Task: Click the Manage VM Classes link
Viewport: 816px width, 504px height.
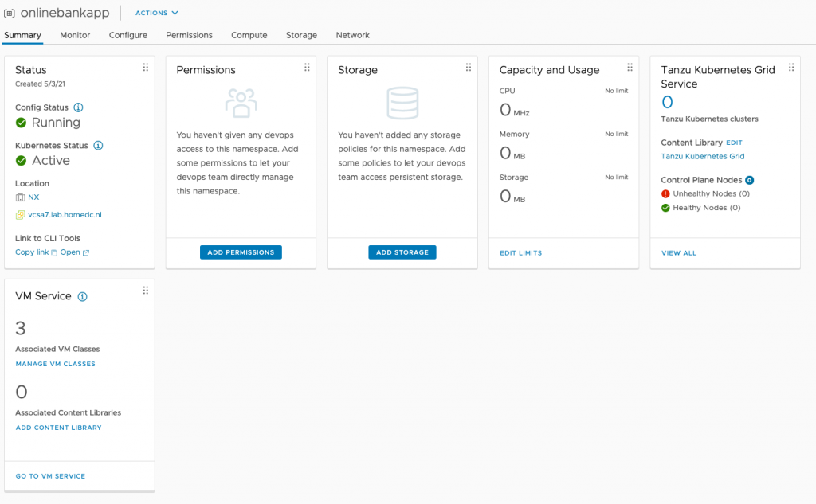Action: tap(55, 364)
